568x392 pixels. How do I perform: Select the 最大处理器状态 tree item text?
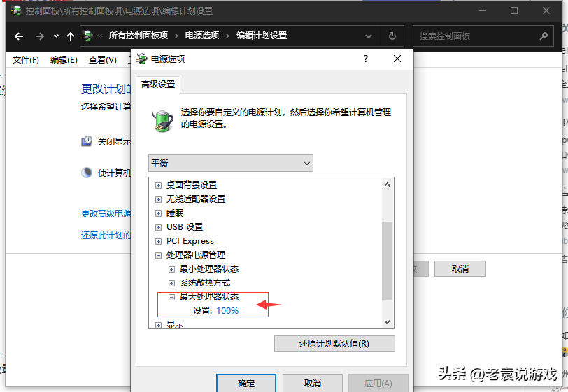[209, 297]
